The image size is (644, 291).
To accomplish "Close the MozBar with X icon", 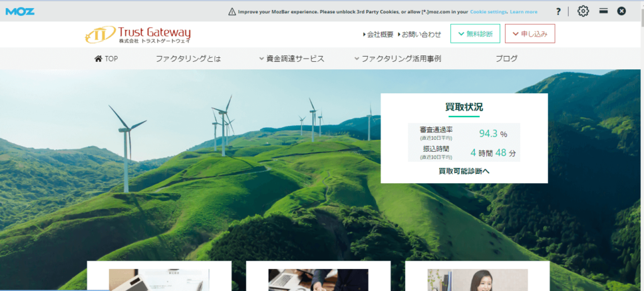I will (621, 11).
